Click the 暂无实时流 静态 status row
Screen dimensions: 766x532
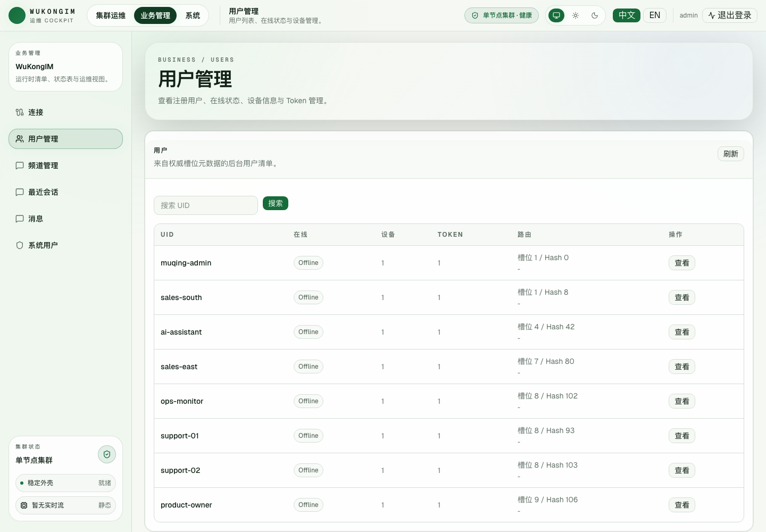pos(65,505)
